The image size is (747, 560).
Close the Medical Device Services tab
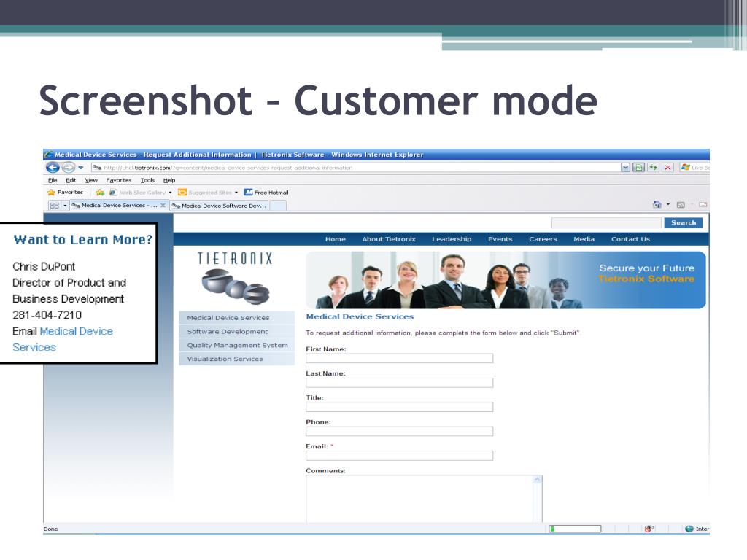click(163, 205)
